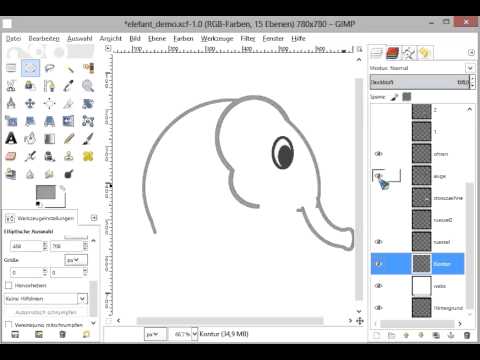Image resolution: width=480 pixels, height=360 pixels.
Task: Click anchor layer icon in layers panel
Action: tap(451, 335)
